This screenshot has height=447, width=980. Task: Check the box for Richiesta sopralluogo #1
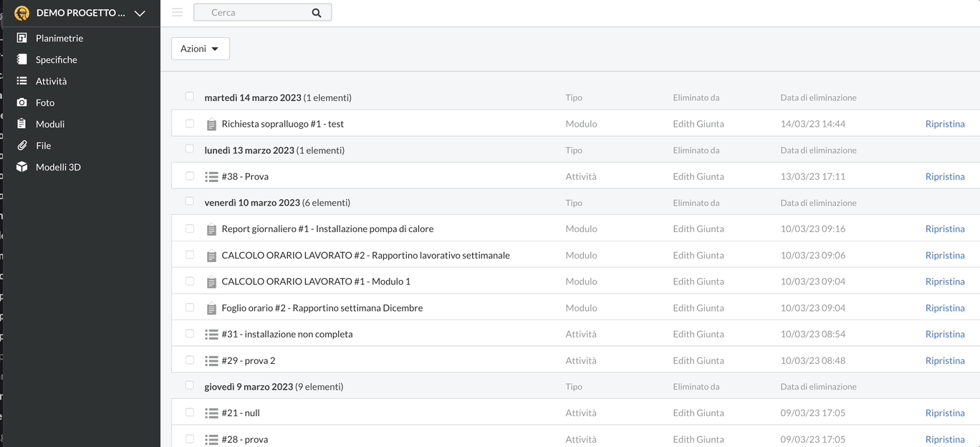(190, 123)
